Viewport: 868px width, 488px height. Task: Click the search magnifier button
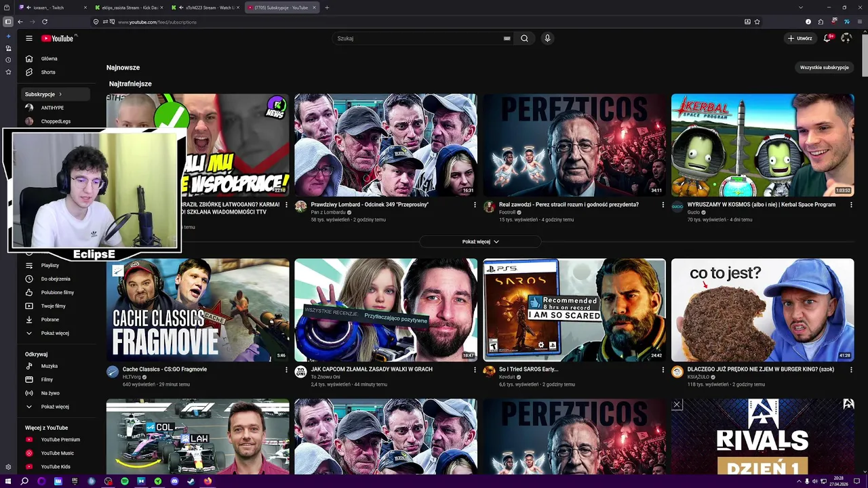point(524,39)
